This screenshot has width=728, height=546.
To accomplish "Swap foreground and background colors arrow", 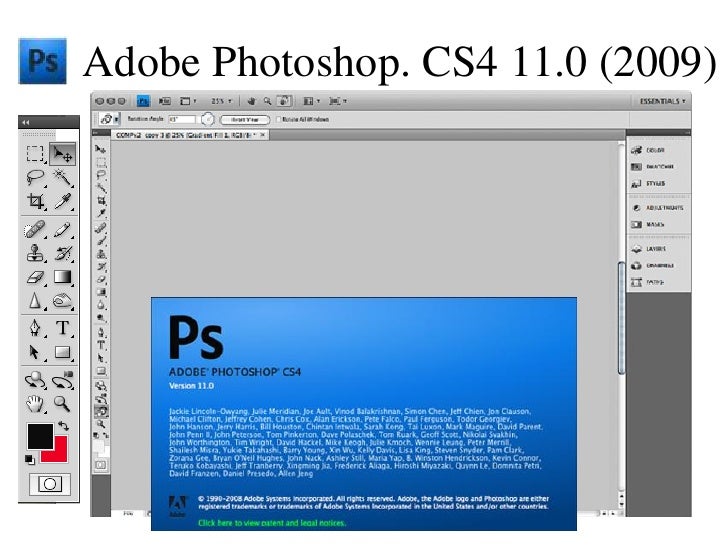I will (x=64, y=426).
